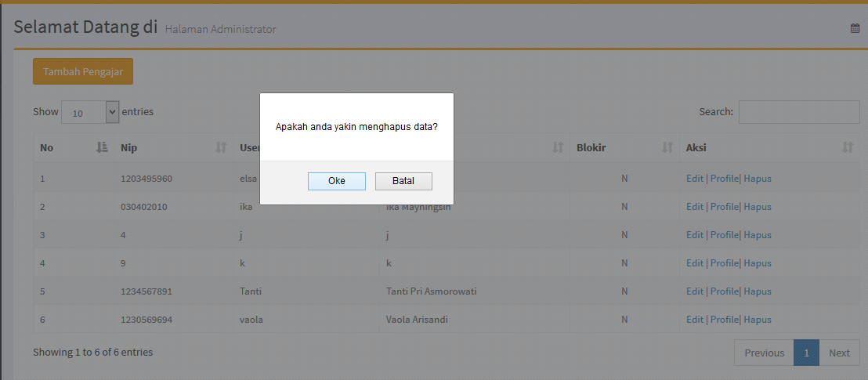Image resolution: width=868 pixels, height=380 pixels.
Task: Sort by the No column icon
Action: (x=101, y=147)
